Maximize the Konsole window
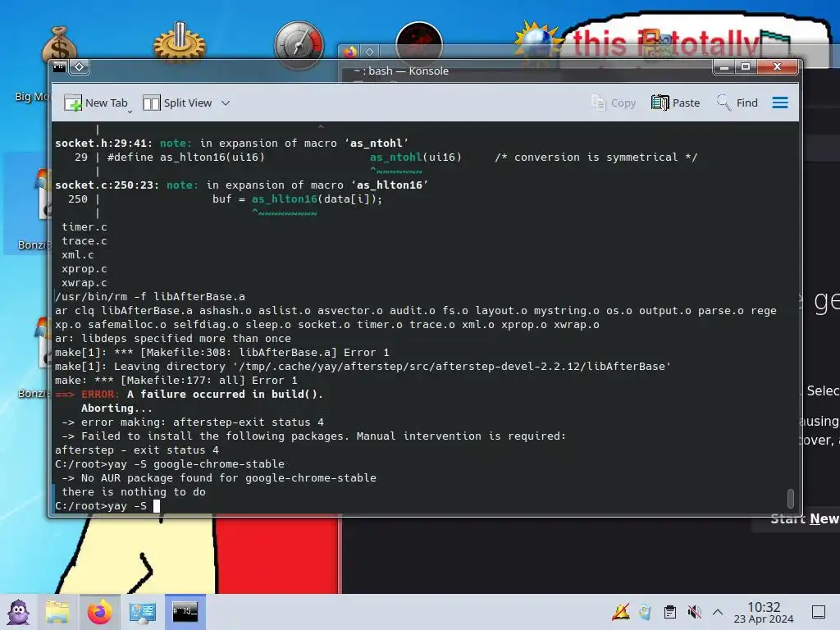Screen dimensions: 840x630 pyautogui.click(x=745, y=66)
